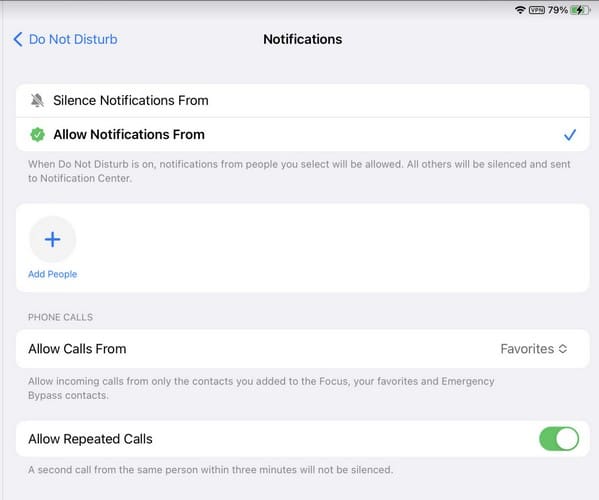The image size is (599, 500).
Task: Click the Allow Repeated Calls label
Action: point(90,439)
